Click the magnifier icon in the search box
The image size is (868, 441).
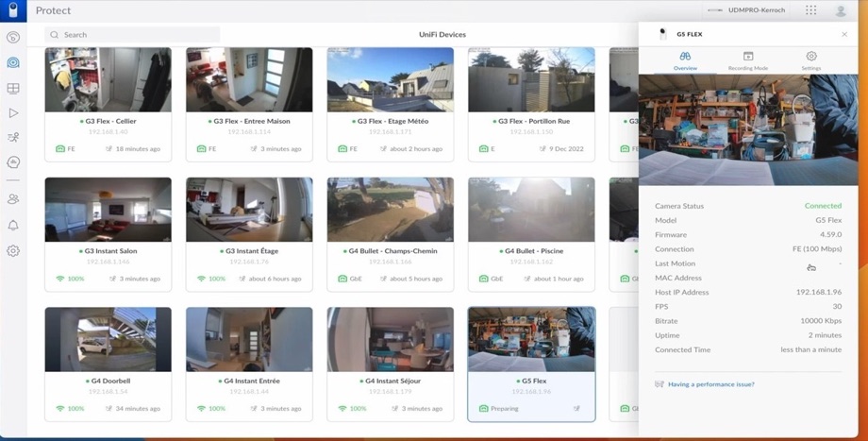point(55,34)
